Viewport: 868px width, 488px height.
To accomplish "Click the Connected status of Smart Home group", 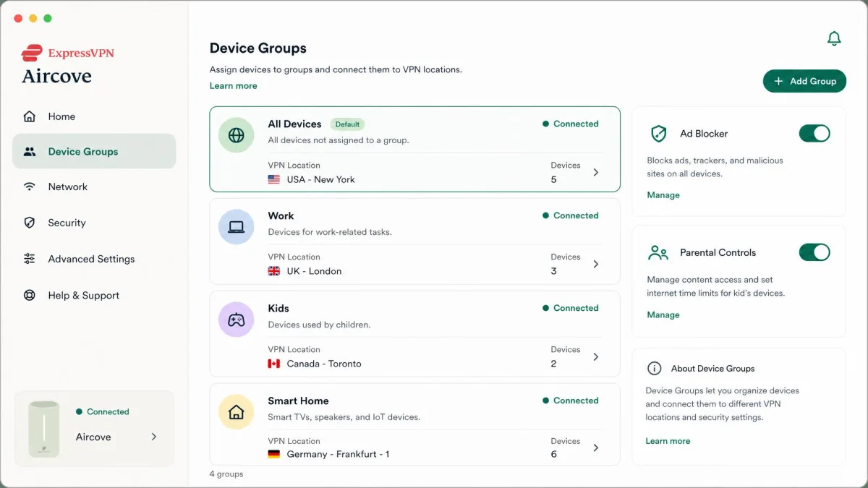I will [571, 401].
